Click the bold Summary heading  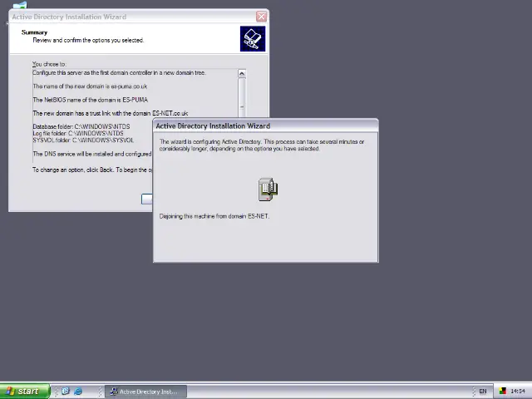(x=34, y=32)
